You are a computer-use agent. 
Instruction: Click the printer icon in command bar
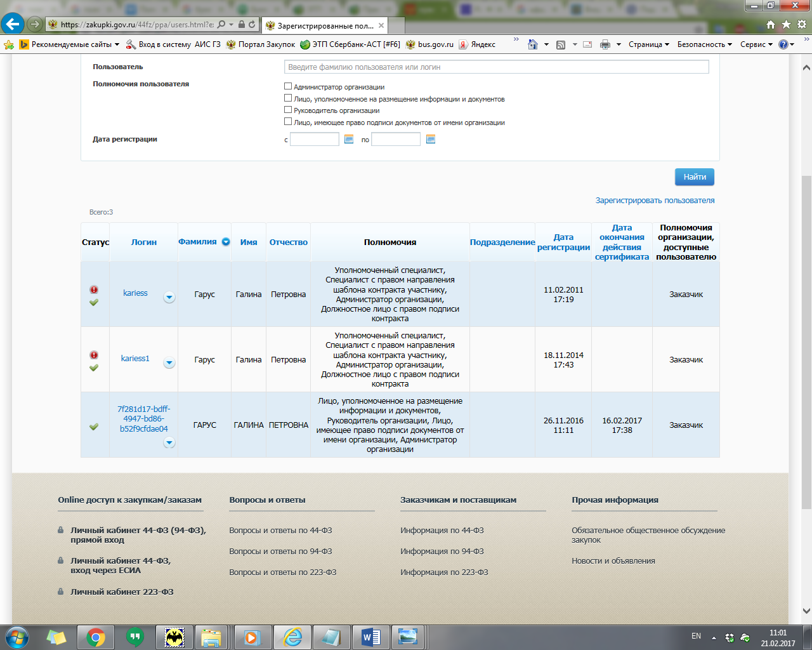tap(605, 44)
